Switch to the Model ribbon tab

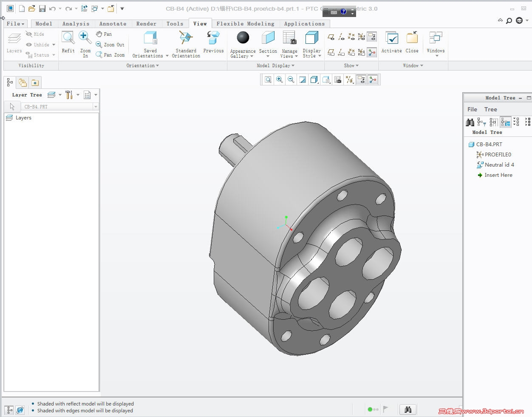44,24
